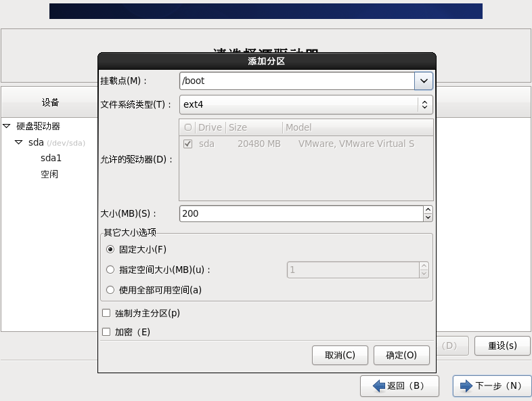Select the 指定空间大小(MB)(u) radio button
Screen dimensions: 532x401
(x=110, y=270)
